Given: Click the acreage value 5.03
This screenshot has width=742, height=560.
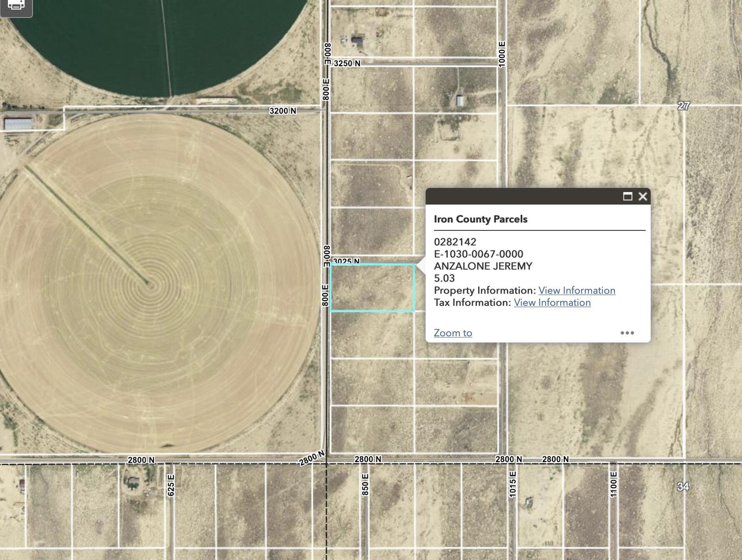Looking at the screenshot, I should [x=444, y=278].
